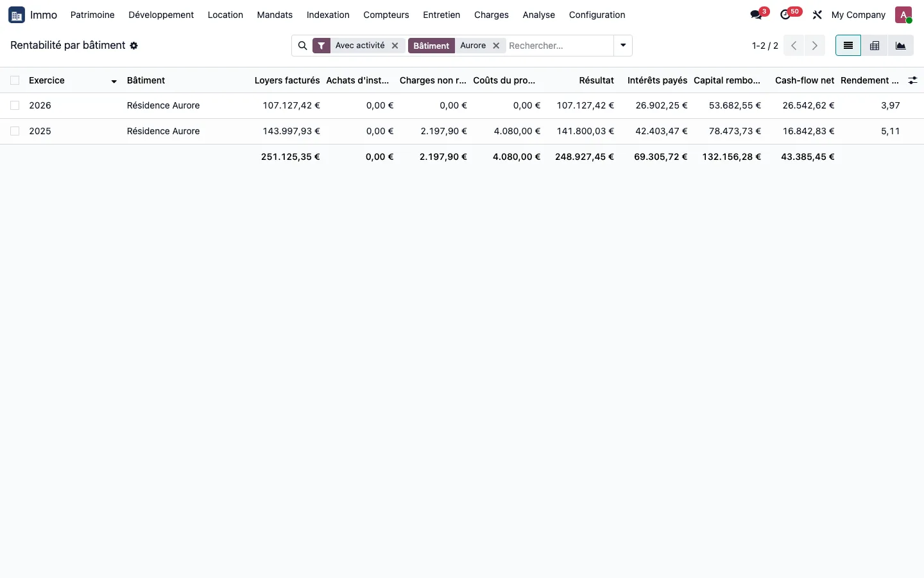Click the pager counter 1-2 / 2
Screen dimensions: 924x578
pos(765,46)
